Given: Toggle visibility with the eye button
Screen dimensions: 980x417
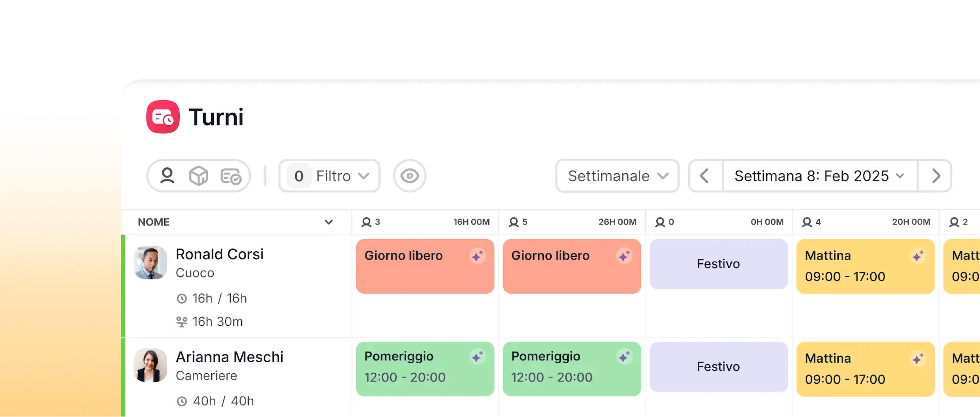Looking at the screenshot, I should tap(410, 176).
